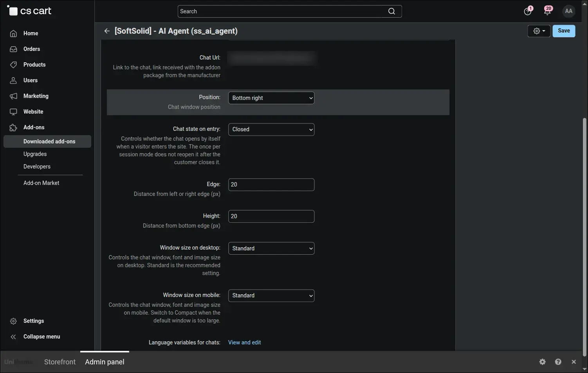
Task: Click View and edit link
Action: point(245,342)
